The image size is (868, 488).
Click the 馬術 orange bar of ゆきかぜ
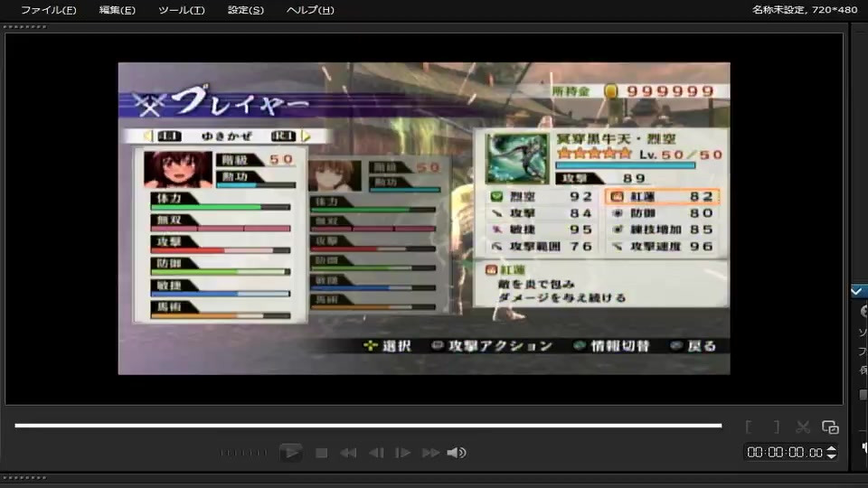[221, 316]
